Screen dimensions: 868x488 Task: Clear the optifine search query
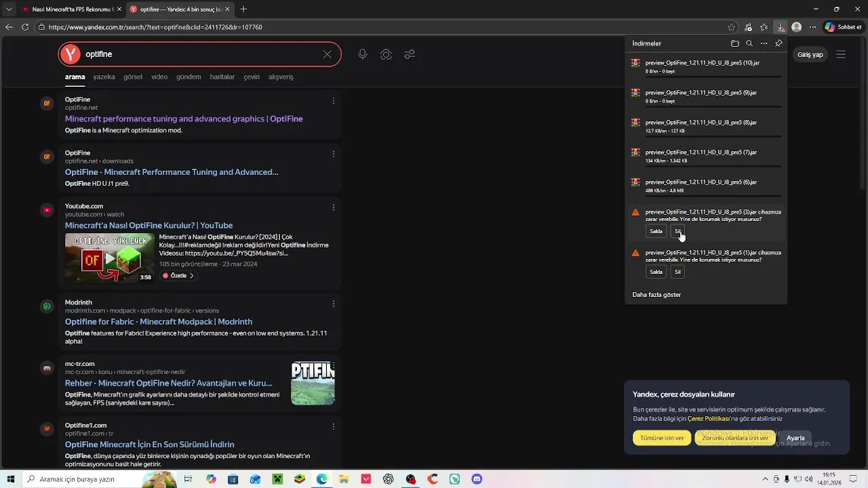point(327,54)
